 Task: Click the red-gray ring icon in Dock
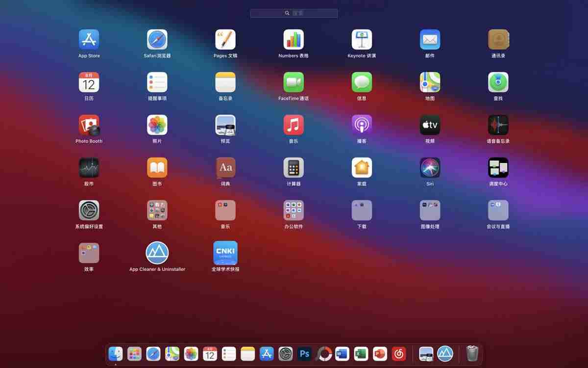(x=323, y=354)
